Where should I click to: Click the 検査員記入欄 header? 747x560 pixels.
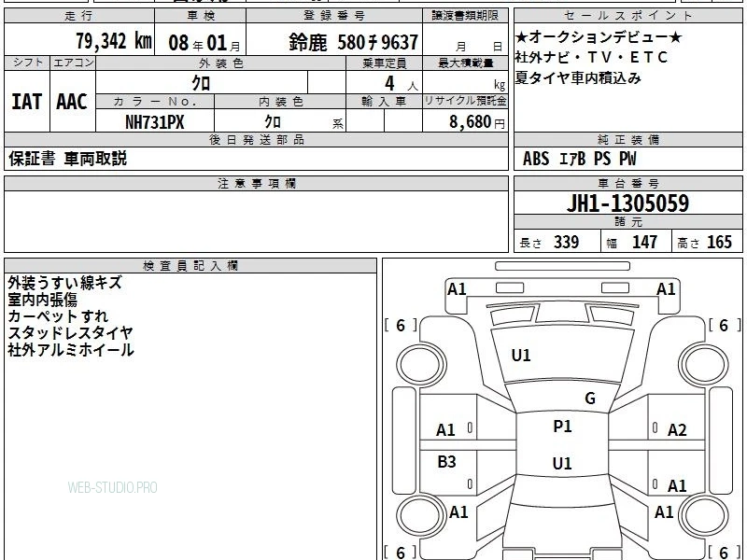[x=190, y=266]
